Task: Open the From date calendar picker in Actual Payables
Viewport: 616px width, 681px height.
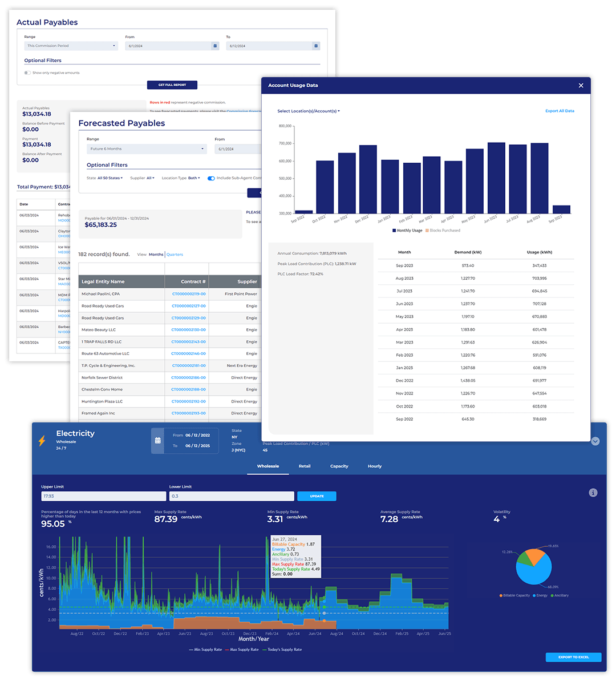Action: 215,46
